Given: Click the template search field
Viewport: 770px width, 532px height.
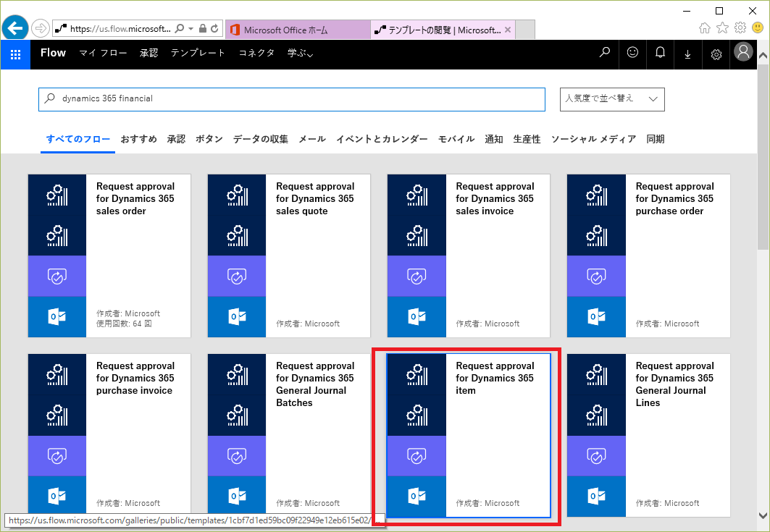Looking at the screenshot, I should click(x=292, y=99).
